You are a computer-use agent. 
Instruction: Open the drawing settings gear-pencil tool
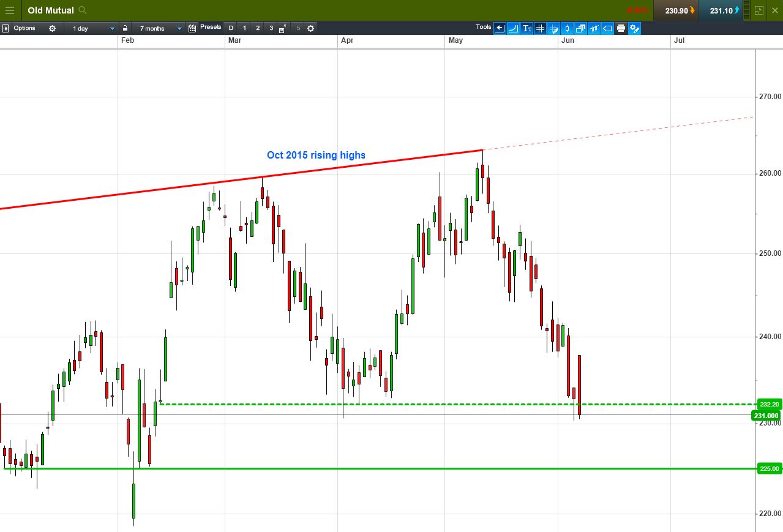coord(634,28)
